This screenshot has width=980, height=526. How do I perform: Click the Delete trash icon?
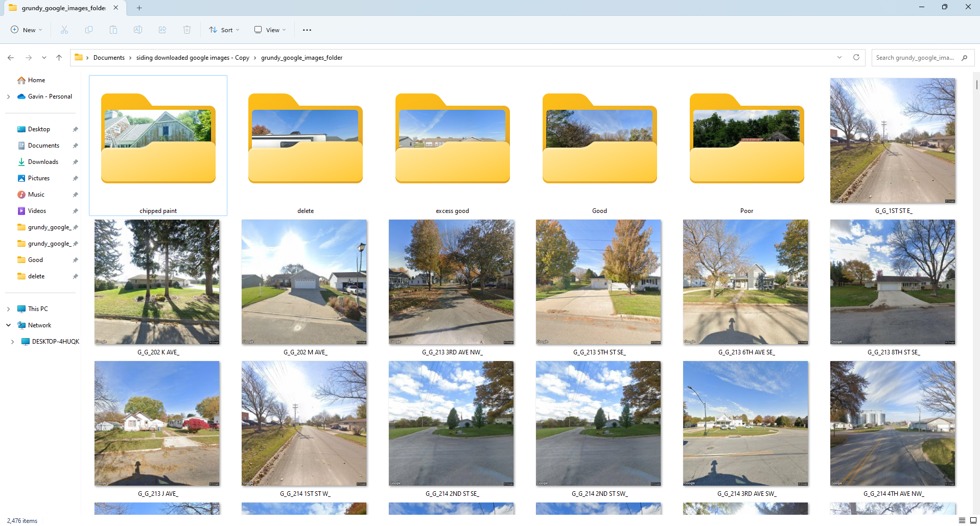[187, 30]
